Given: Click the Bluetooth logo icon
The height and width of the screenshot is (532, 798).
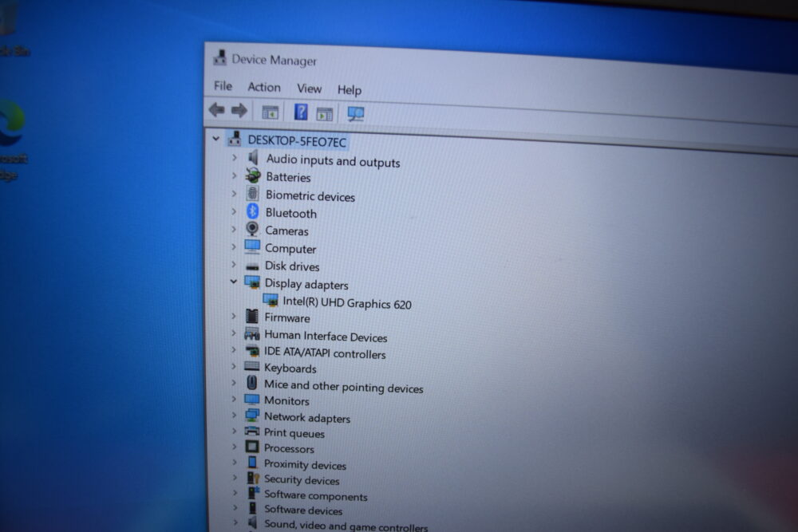Looking at the screenshot, I should (252, 211).
